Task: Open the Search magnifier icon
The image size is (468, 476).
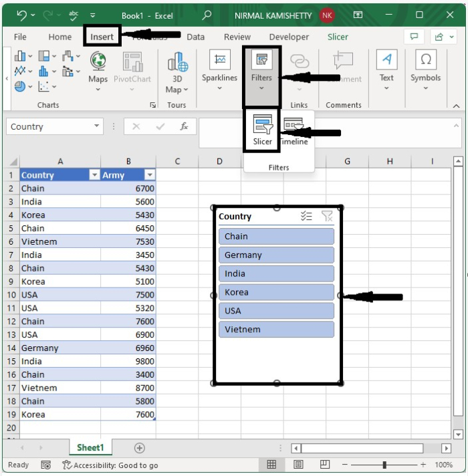Action: pos(207,15)
